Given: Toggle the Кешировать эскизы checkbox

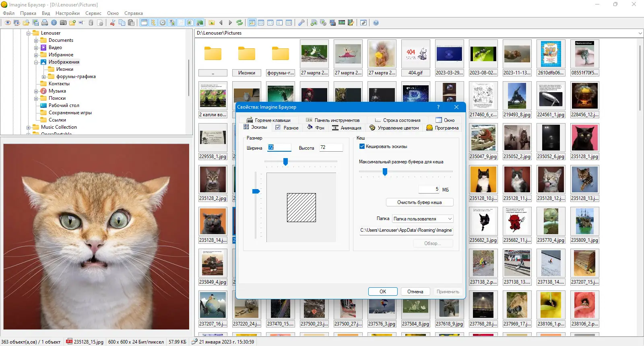Looking at the screenshot, I should click(x=362, y=146).
